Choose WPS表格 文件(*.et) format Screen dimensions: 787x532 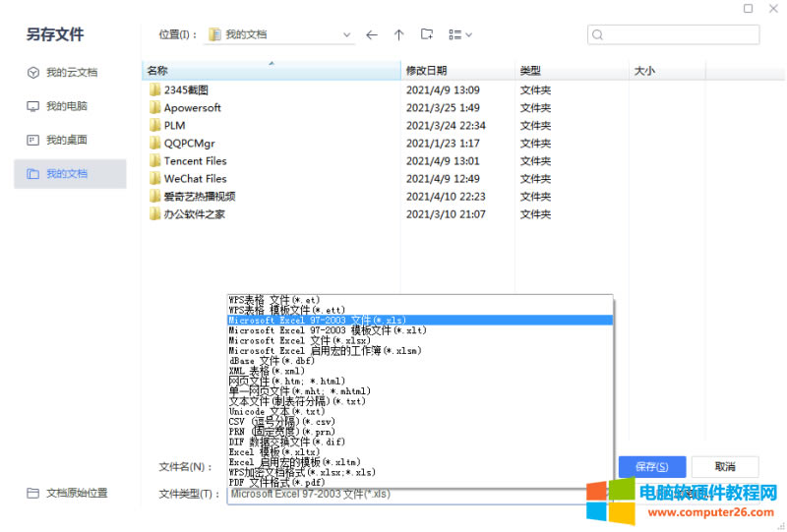[420, 300]
